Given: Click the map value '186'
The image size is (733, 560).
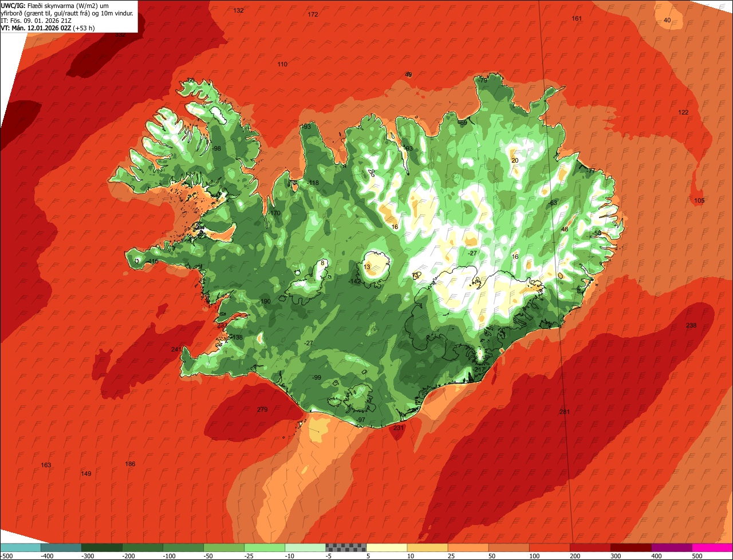Looking at the screenshot, I should [x=130, y=464].
